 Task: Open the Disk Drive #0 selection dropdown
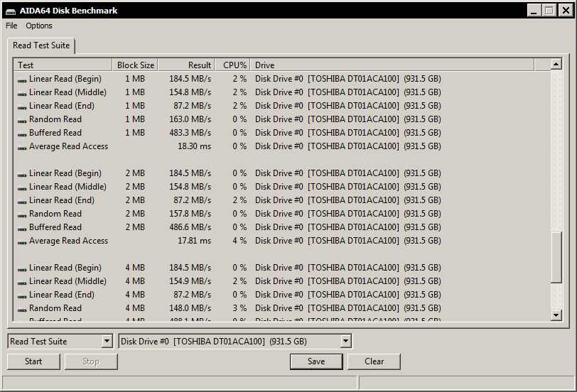[345, 342]
